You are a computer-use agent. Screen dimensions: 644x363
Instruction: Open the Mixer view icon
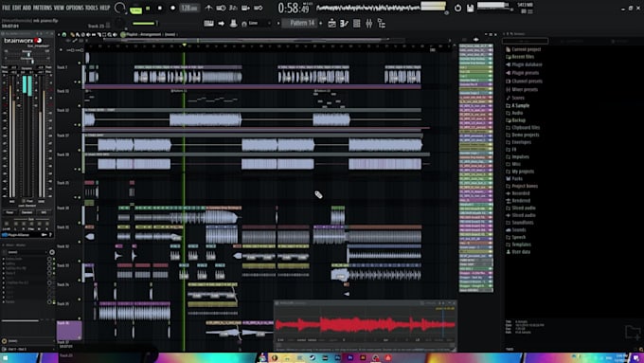coord(368,24)
